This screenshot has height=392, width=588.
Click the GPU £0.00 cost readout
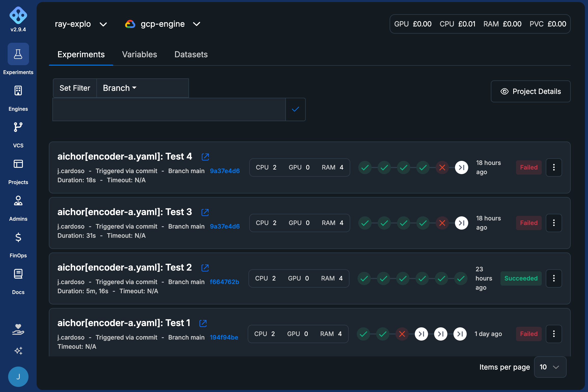[x=413, y=24]
